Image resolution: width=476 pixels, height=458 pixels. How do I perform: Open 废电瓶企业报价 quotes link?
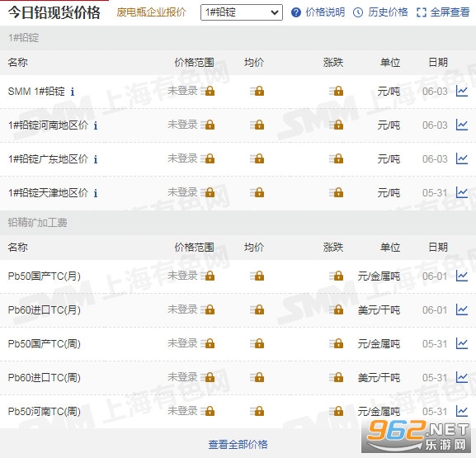click(151, 12)
